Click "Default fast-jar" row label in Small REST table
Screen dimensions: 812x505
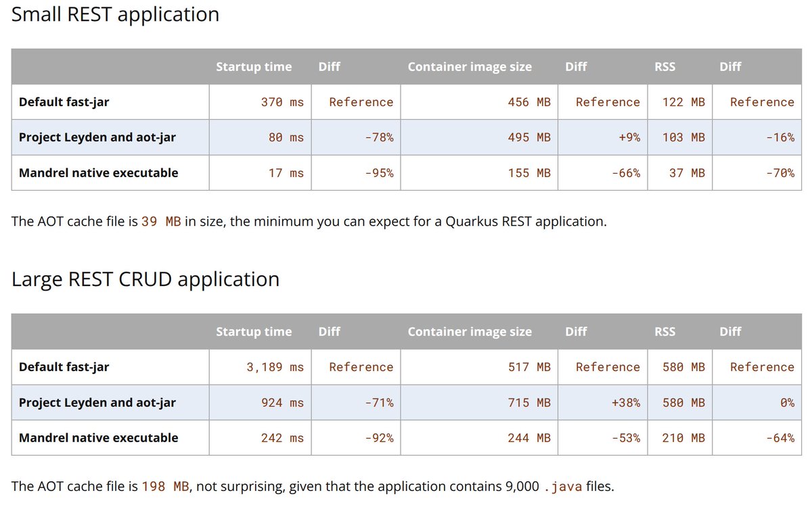coord(64,102)
